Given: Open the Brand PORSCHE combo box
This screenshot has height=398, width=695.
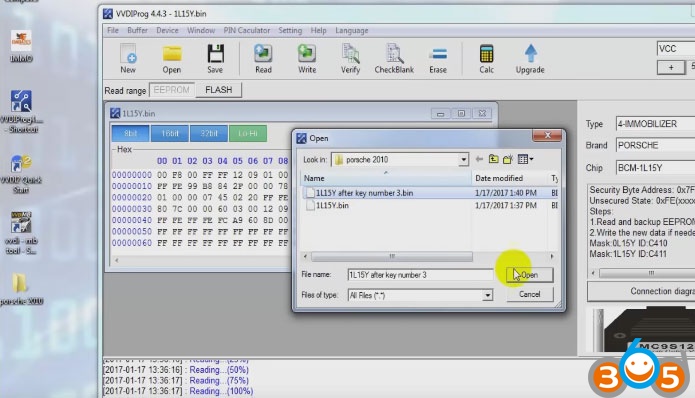Looking at the screenshot, I should pyautogui.click(x=655, y=145).
